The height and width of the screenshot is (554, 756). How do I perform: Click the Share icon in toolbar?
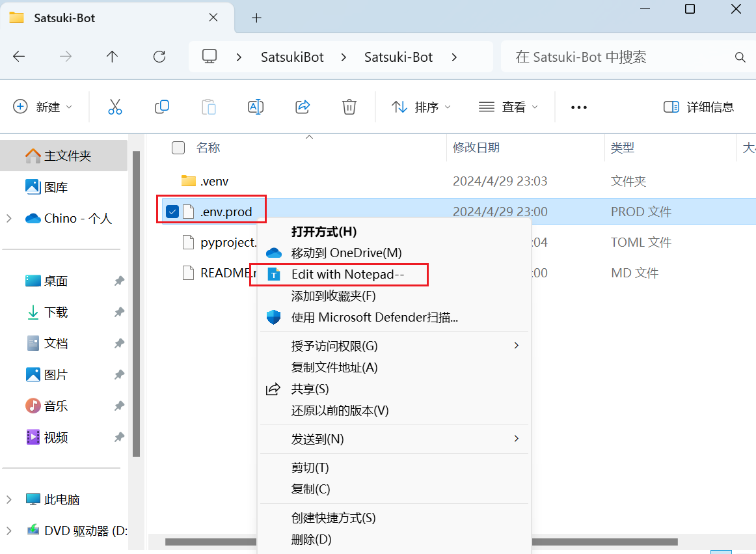303,107
